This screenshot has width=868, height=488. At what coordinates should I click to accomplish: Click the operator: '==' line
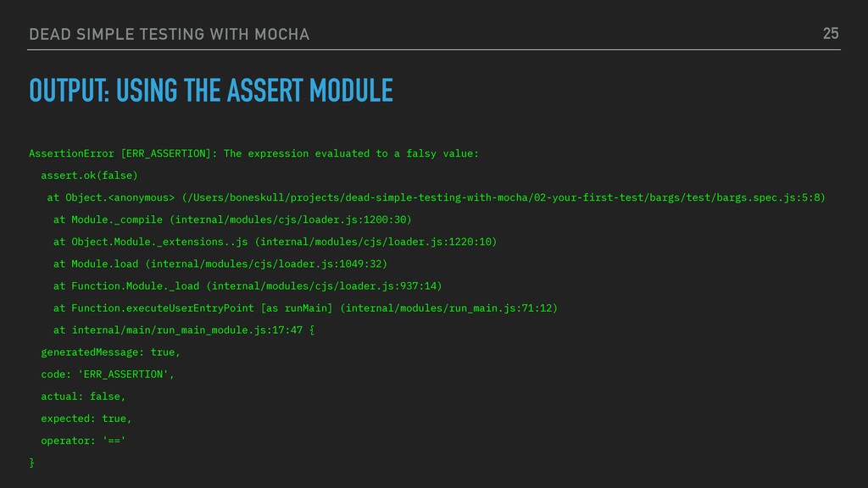83,441
